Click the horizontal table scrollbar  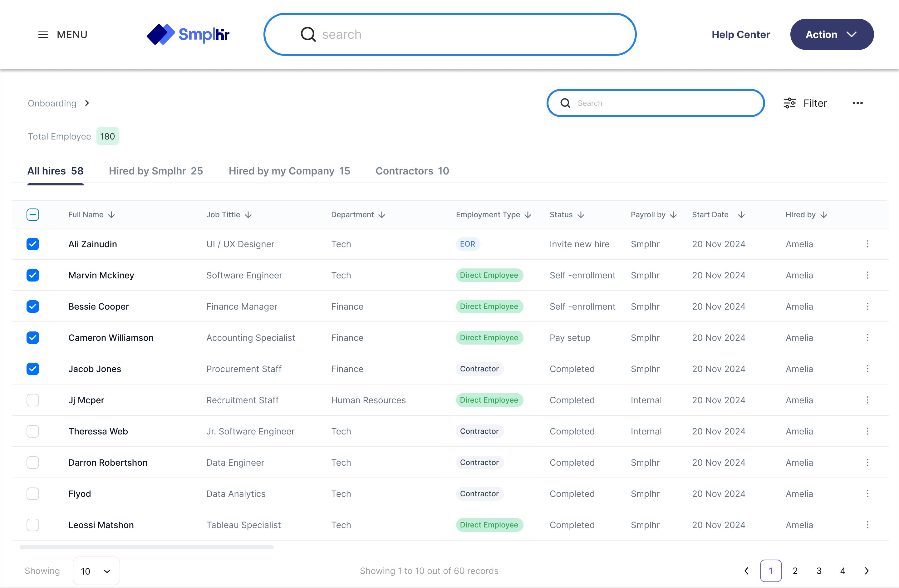point(147,547)
